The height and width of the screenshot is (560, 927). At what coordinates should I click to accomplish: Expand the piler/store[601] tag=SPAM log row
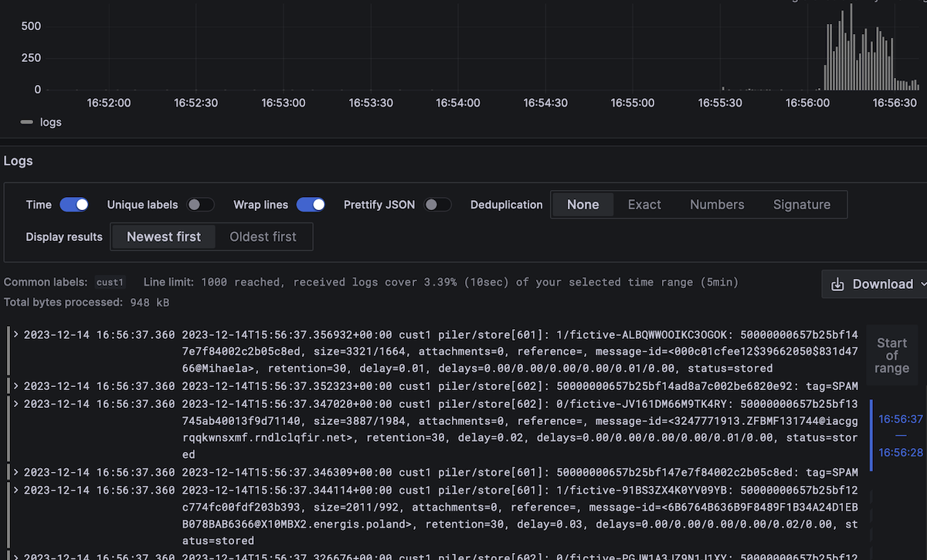click(x=15, y=472)
